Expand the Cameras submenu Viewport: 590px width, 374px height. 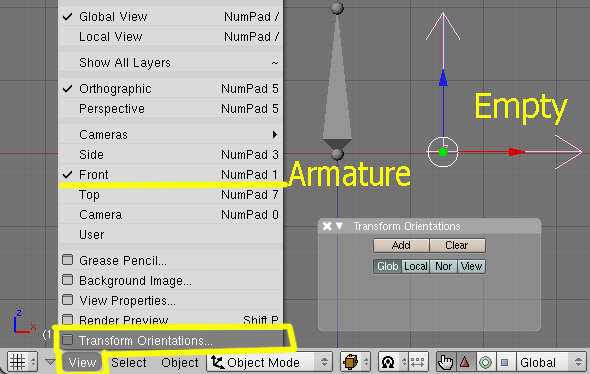click(x=170, y=135)
